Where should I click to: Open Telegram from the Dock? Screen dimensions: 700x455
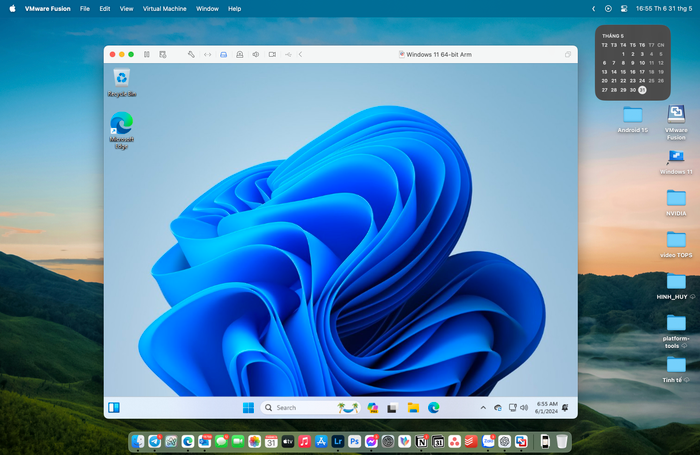click(154, 441)
